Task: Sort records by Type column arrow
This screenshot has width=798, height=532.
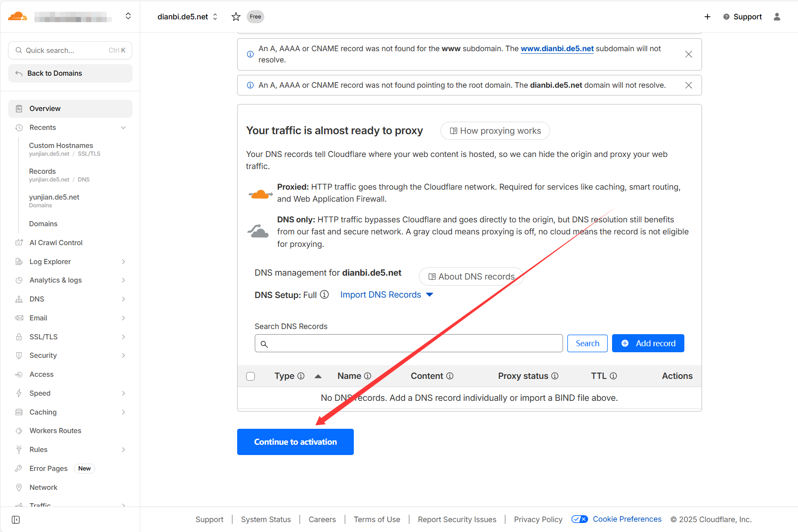Action: click(x=318, y=376)
